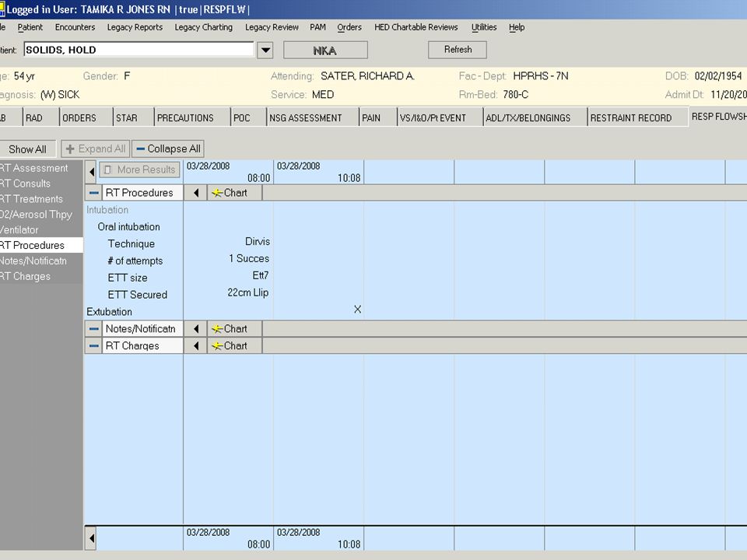
Task: Click the patient name field SOLIDS, HOLD
Action: coord(139,50)
